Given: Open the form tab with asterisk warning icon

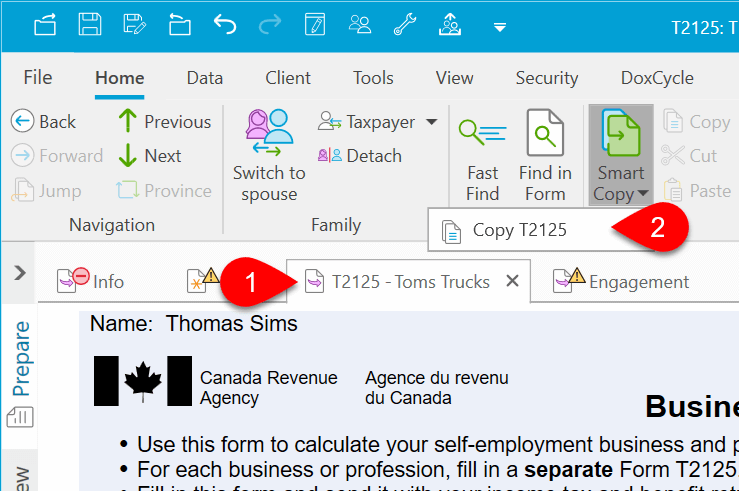Looking at the screenshot, I should click(203, 280).
